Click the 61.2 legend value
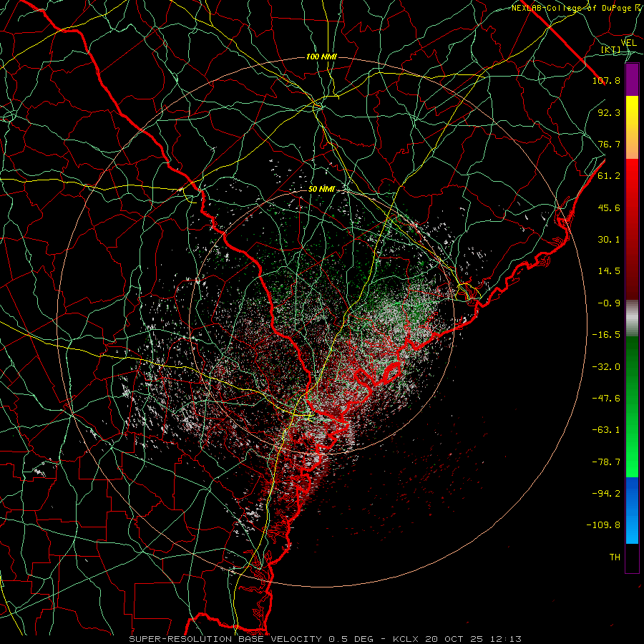 click(609, 176)
